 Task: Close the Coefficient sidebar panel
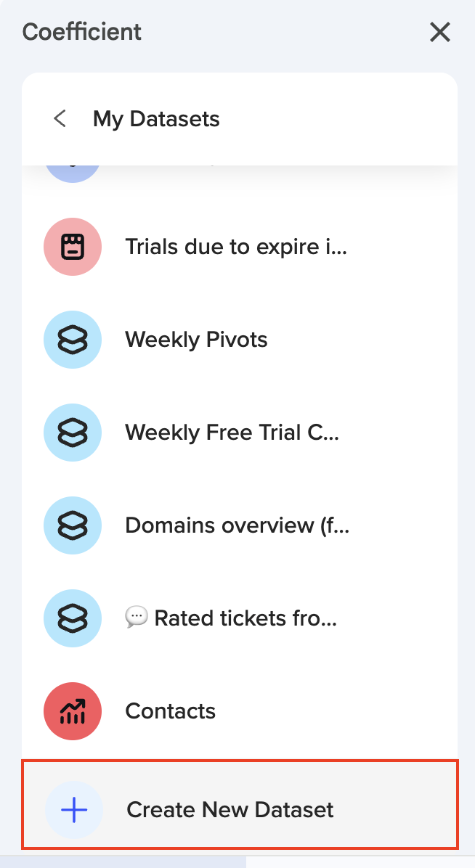[440, 32]
